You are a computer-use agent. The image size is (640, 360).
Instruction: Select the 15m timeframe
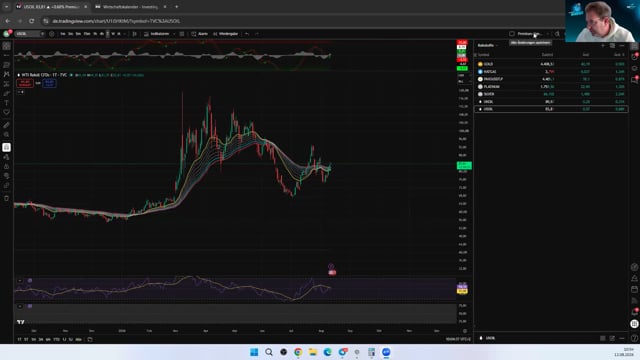87,34
